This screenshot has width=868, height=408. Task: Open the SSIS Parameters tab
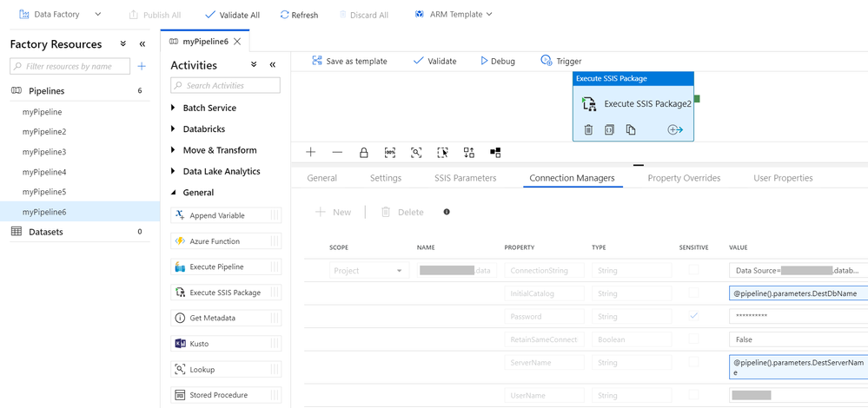[466, 178]
